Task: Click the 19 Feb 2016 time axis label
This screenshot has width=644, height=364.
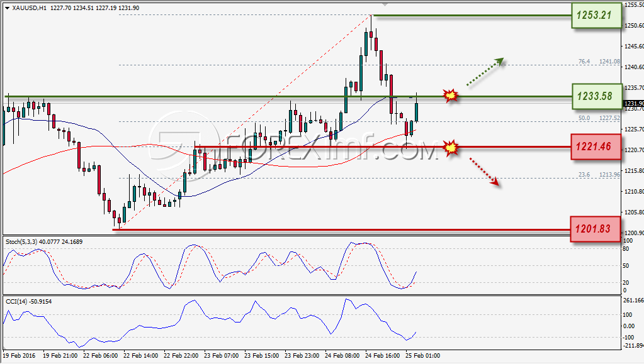Action: 20,356
